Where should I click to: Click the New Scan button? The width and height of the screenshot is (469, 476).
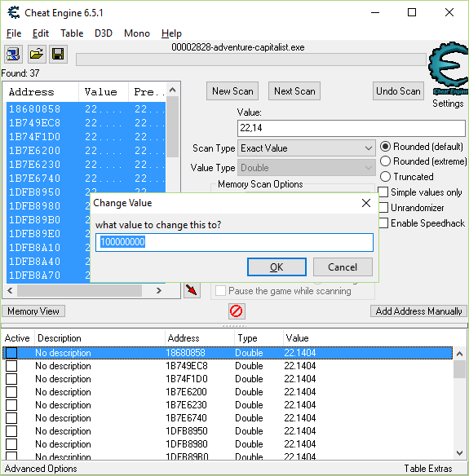click(232, 91)
